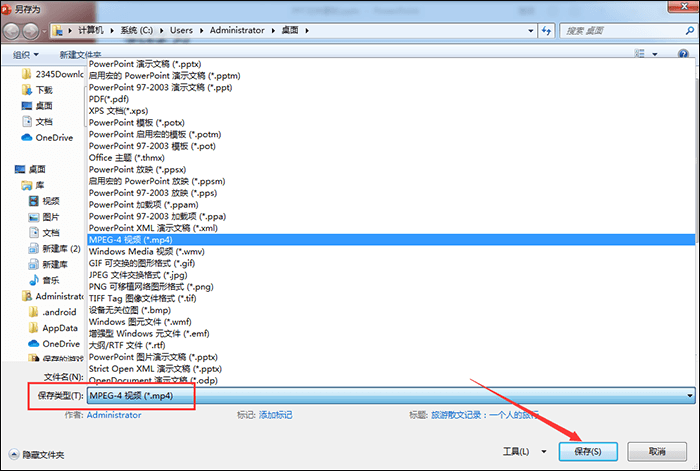Choose TIFF Tag 图像文件格式 (*.tif)

[x=391, y=299]
